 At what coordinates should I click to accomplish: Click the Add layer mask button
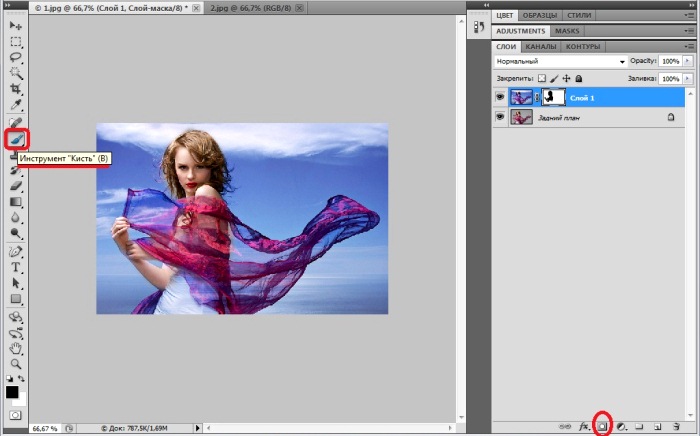pyautogui.click(x=602, y=426)
